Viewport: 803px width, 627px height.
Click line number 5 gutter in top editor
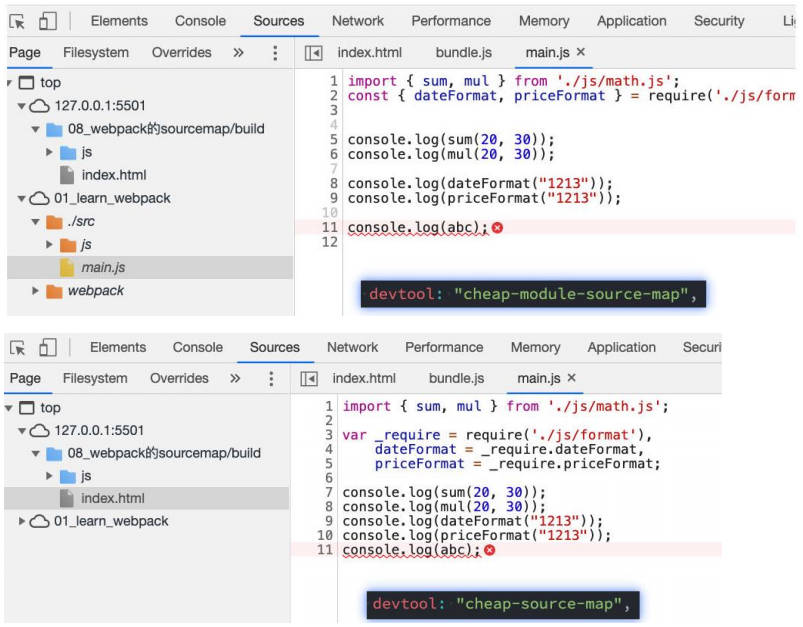click(x=333, y=139)
